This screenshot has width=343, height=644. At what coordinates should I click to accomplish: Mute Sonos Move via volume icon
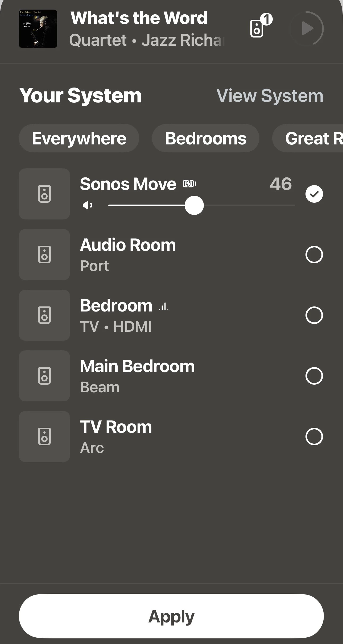(x=88, y=205)
